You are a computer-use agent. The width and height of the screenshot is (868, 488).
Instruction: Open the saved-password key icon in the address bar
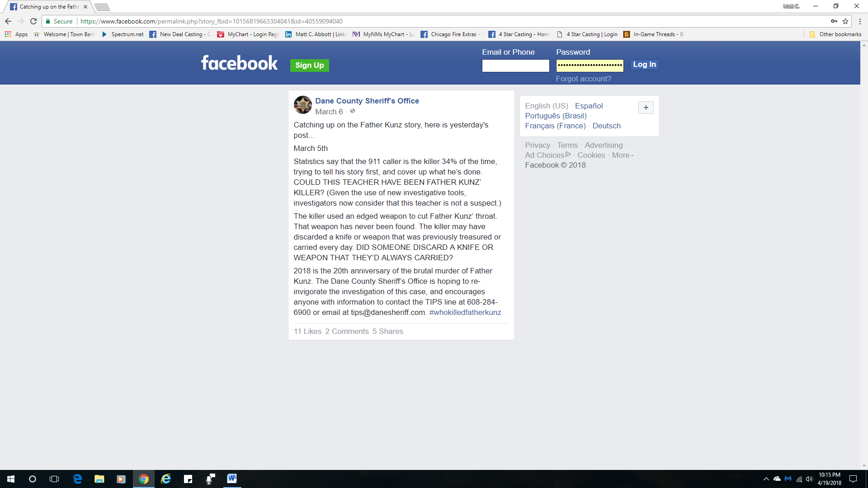(834, 21)
